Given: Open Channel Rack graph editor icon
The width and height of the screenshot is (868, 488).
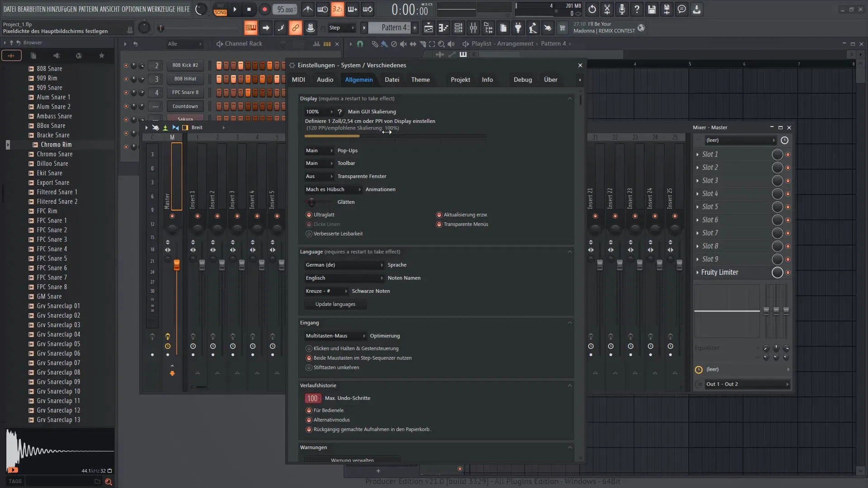Looking at the screenshot, I should [x=316, y=44].
